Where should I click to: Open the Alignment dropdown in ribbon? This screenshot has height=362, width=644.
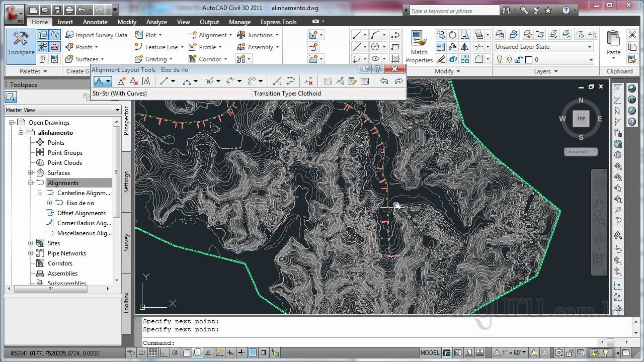[211, 35]
